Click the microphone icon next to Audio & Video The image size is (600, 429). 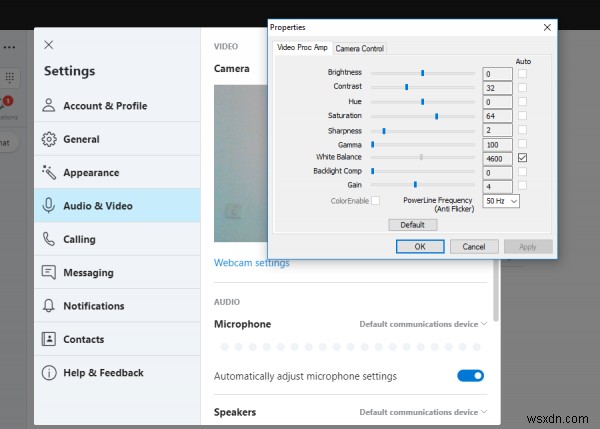(x=49, y=206)
